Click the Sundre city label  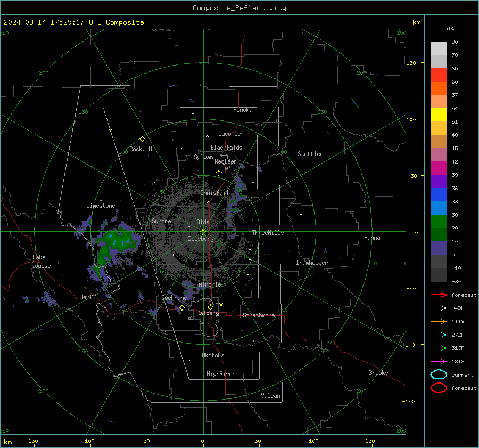(161, 221)
